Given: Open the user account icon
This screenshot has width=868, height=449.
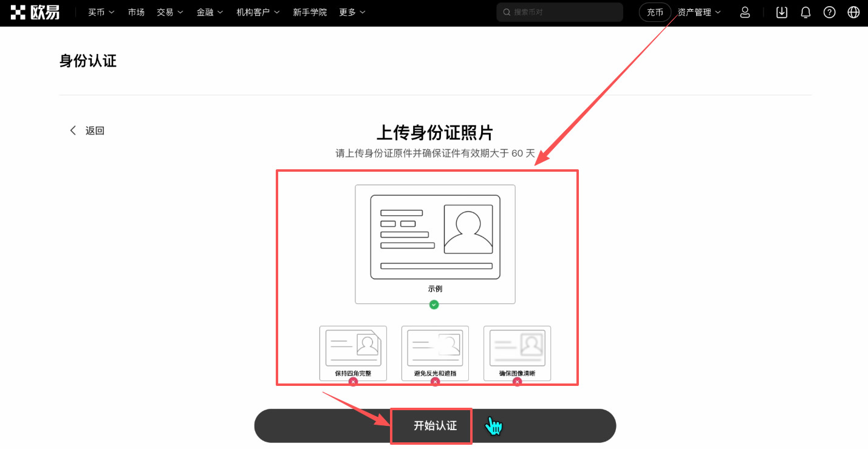Looking at the screenshot, I should 745,12.
